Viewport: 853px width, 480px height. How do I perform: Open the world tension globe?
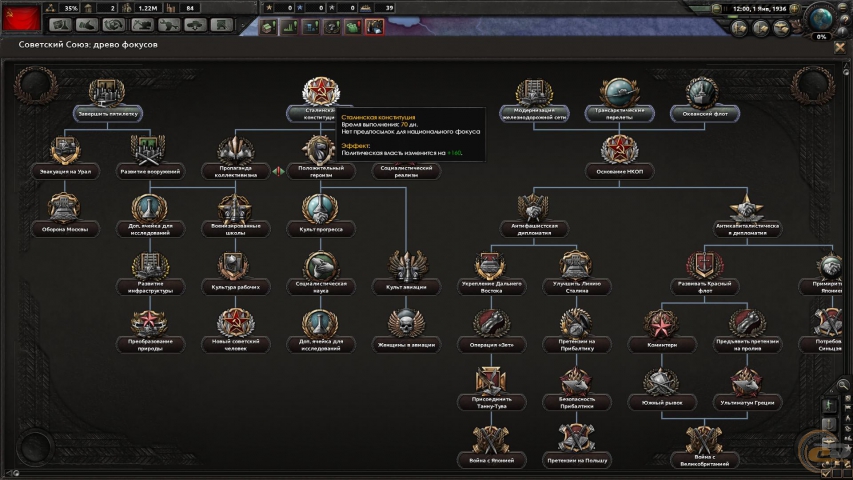[820, 19]
